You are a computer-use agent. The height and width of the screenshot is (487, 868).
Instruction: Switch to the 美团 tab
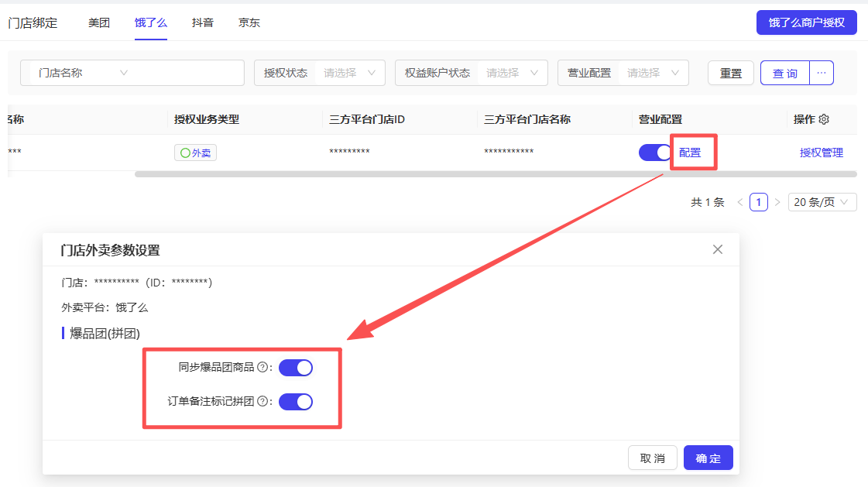tap(99, 22)
